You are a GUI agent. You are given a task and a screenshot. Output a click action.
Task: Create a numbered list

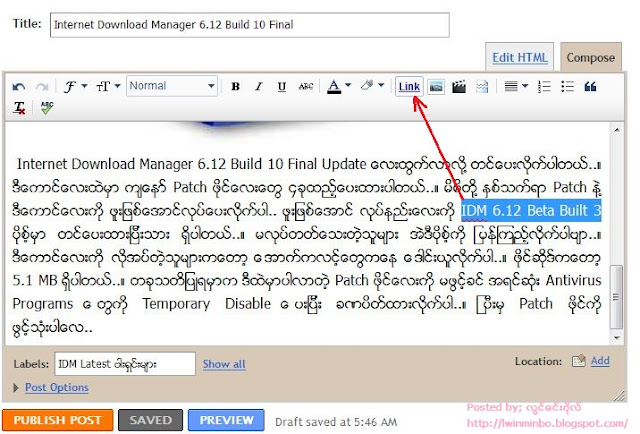[x=544, y=87]
